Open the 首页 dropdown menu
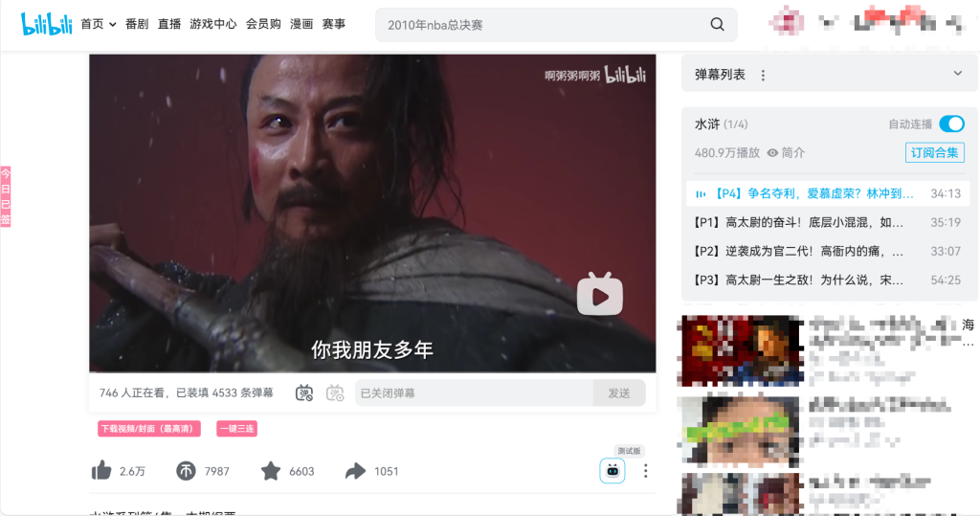The height and width of the screenshot is (516, 980). [99, 24]
